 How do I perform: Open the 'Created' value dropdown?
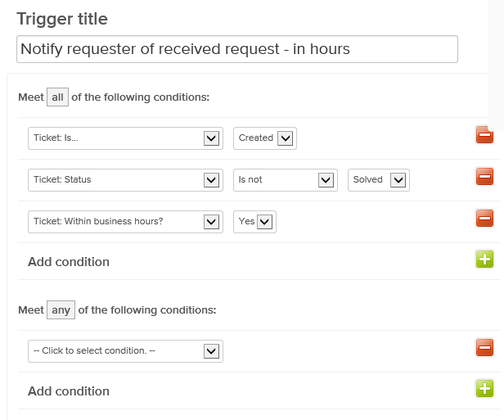(x=264, y=138)
